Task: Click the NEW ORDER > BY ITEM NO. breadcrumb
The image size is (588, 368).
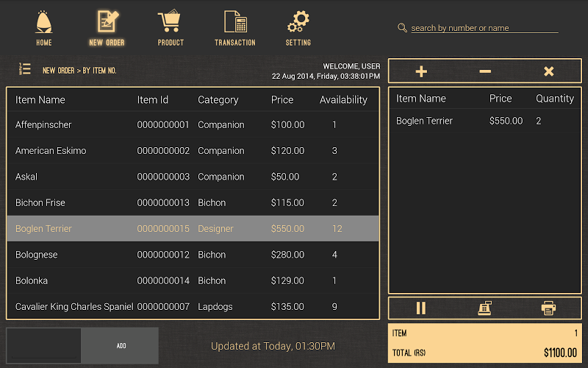Action: pos(79,70)
